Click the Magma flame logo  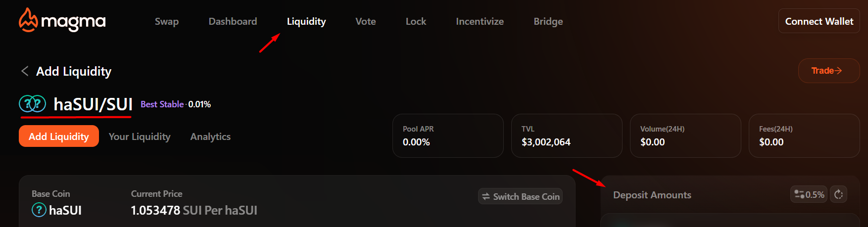click(28, 20)
